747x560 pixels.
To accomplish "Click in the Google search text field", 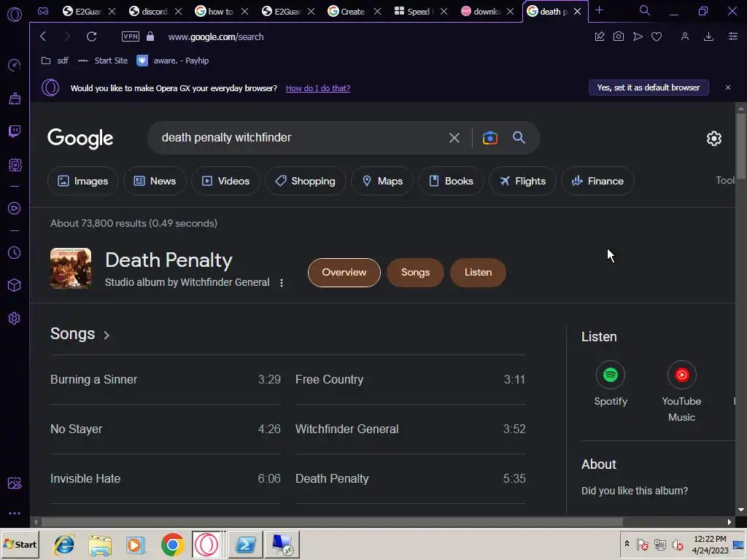I will pos(300,138).
